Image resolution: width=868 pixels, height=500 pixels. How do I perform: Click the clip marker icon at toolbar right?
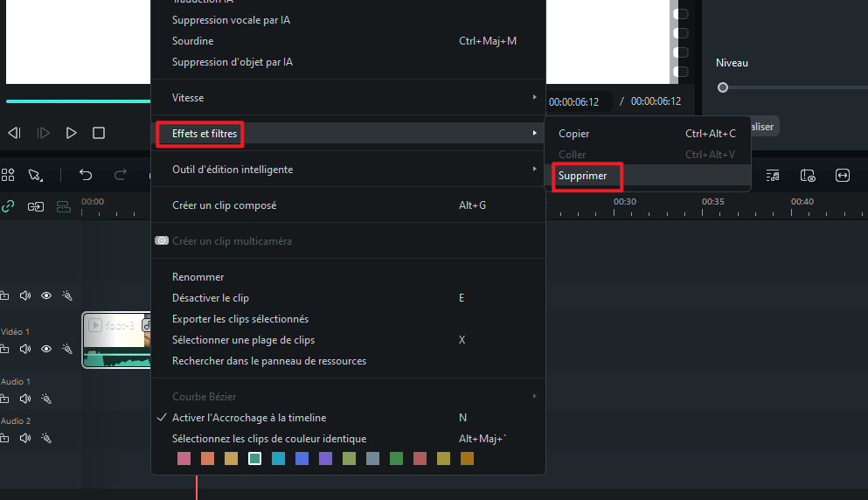click(808, 176)
